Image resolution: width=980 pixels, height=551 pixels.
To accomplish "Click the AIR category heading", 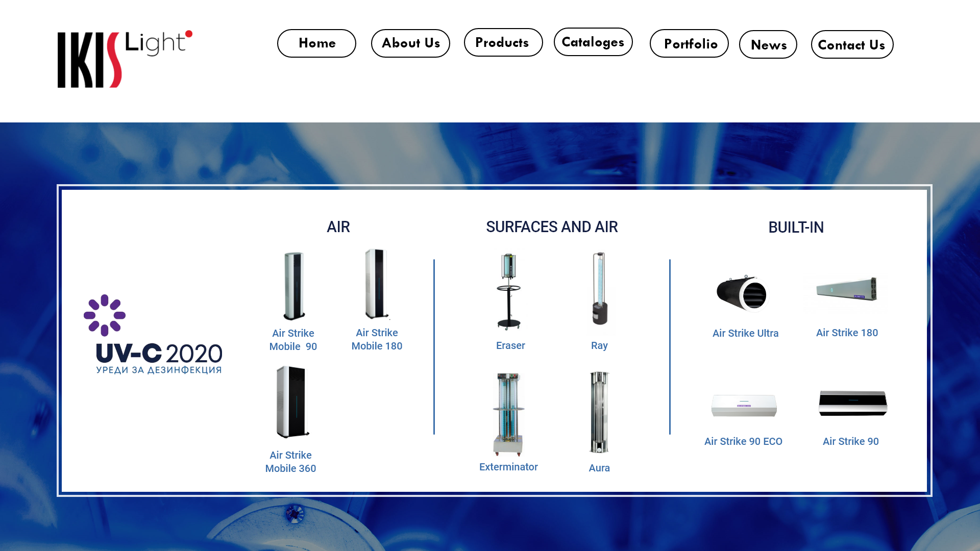I will (x=338, y=227).
